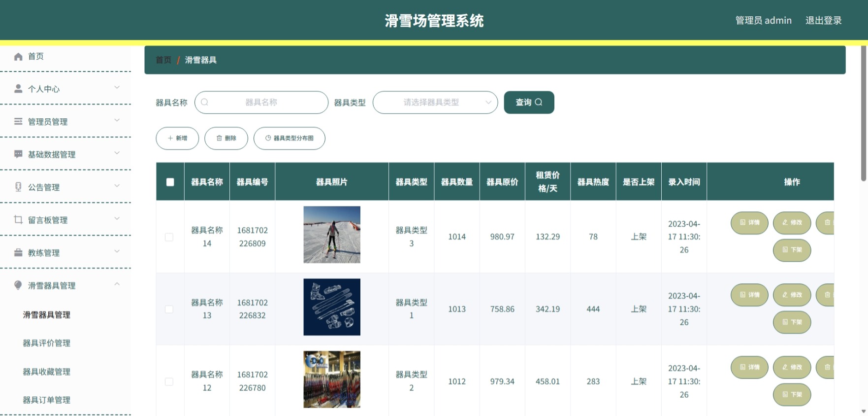Click the magnifier icon in 器具名称 search field
This screenshot has width=868, height=416.
[x=205, y=103]
